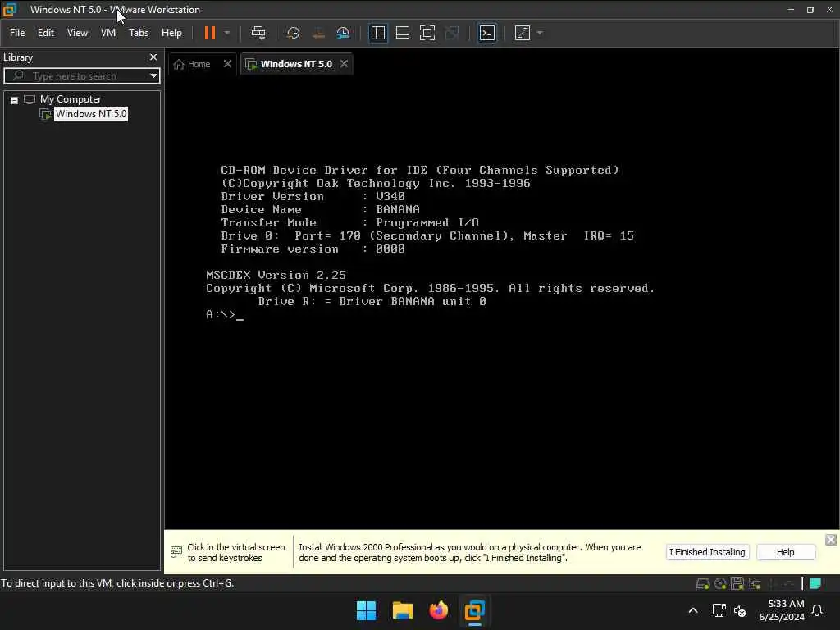Enter full screen mode icon
The height and width of the screenshot is (630, 840).
[x=427, y=33]
